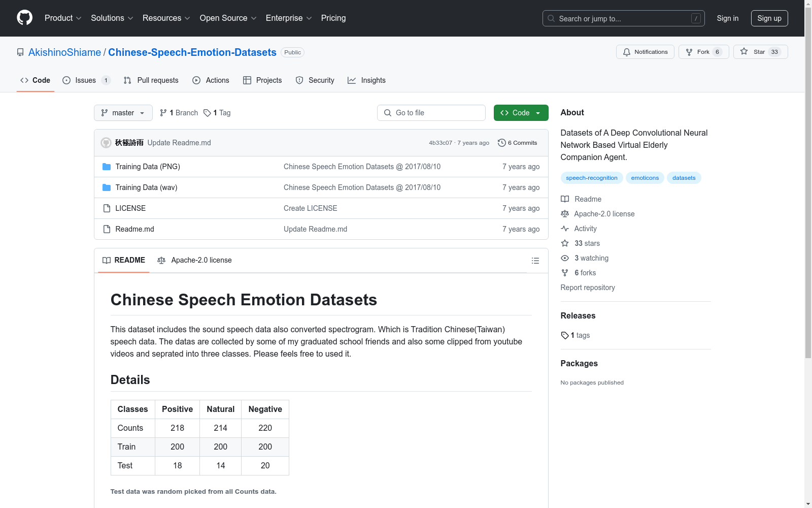The image size is (812, 508).
Task: Click the Training Data (wav) folder icon
Action: click(x=107, y=187)
